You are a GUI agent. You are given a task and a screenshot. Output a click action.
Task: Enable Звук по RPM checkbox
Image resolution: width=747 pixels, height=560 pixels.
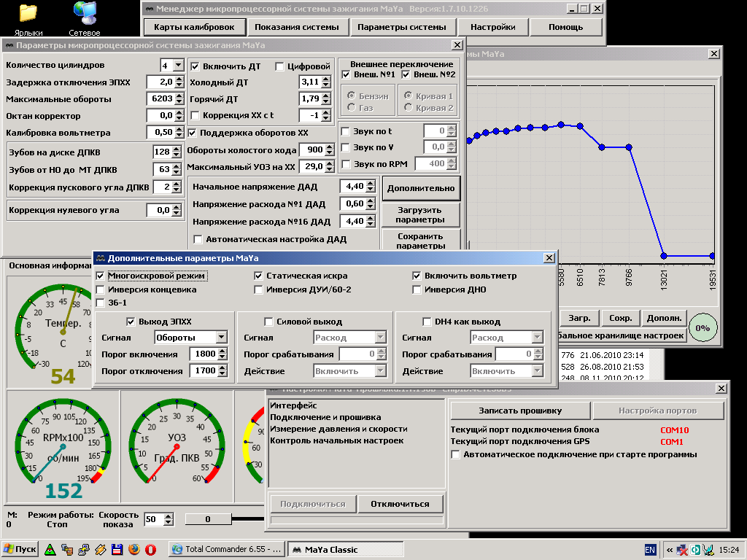tap(346, 164)
